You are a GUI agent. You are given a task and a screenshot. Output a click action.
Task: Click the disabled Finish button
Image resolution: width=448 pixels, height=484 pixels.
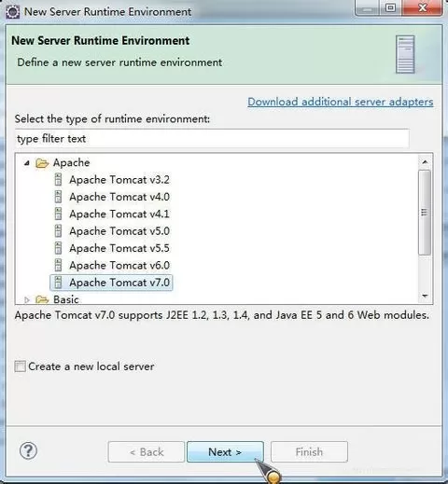tap(309, 451)
